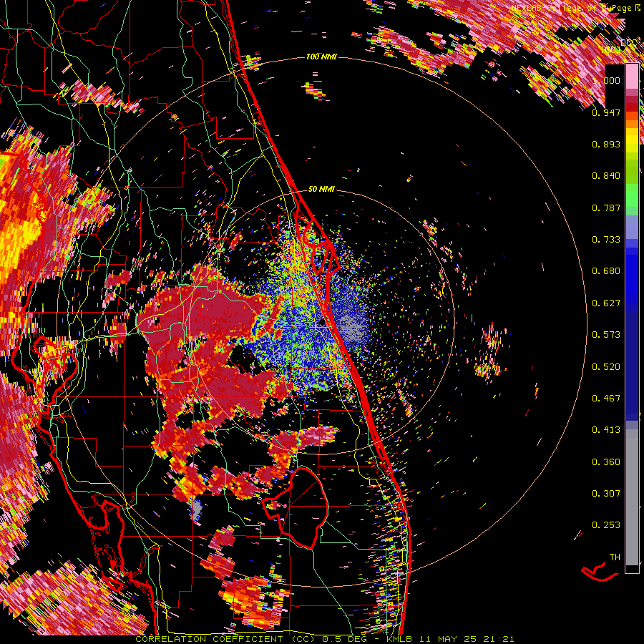Click the 0.360 legend value
The image size is (644, 644).
pyautogui.click(x=606, y=462)
